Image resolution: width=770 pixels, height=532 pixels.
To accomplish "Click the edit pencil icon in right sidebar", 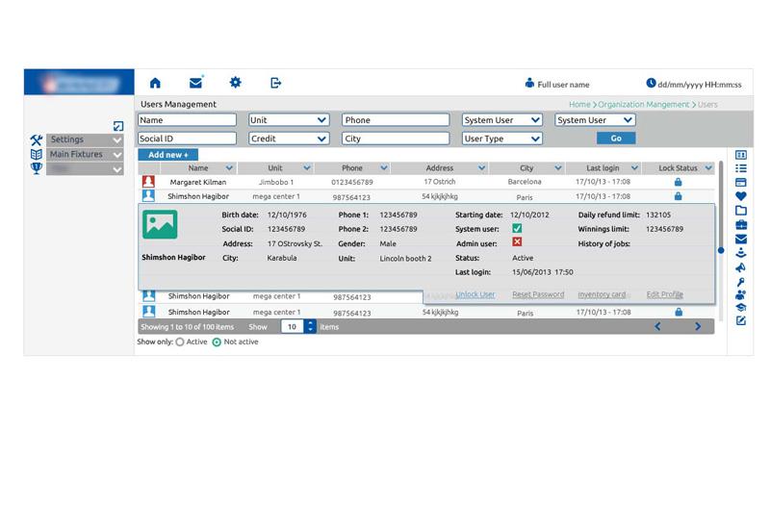I will point(740,320).
